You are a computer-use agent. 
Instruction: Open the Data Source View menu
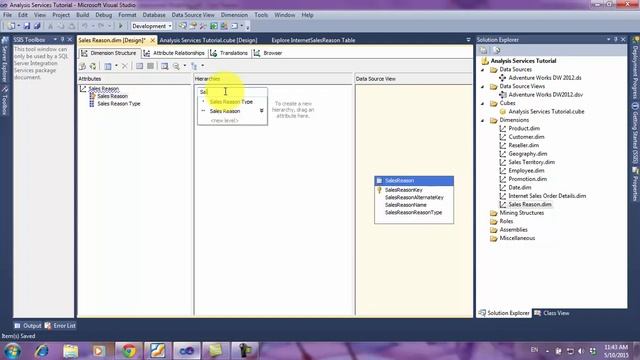[193, 15]
